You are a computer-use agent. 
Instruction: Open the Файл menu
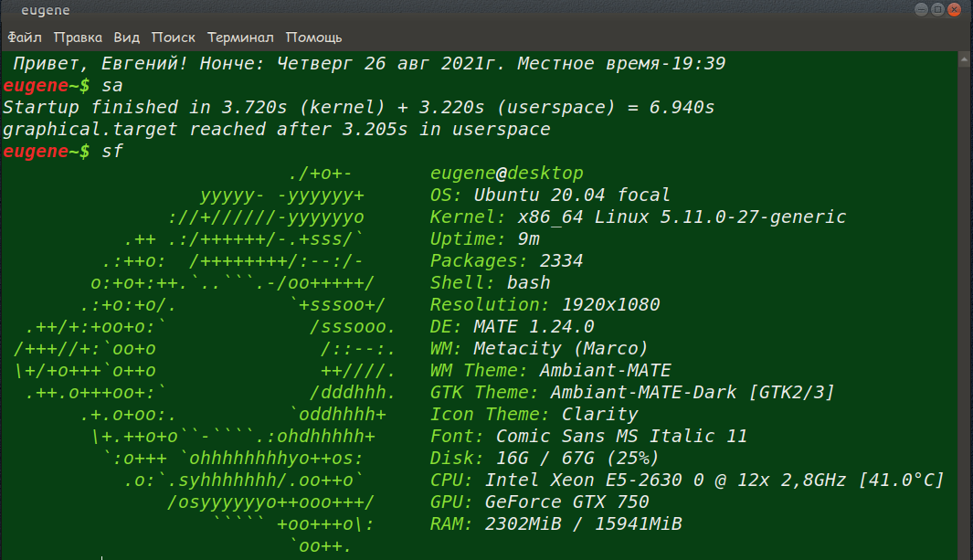point(24,37)
